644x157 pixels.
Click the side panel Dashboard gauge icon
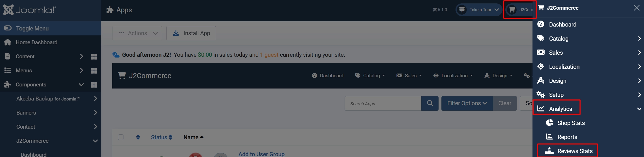pos(541,24)
